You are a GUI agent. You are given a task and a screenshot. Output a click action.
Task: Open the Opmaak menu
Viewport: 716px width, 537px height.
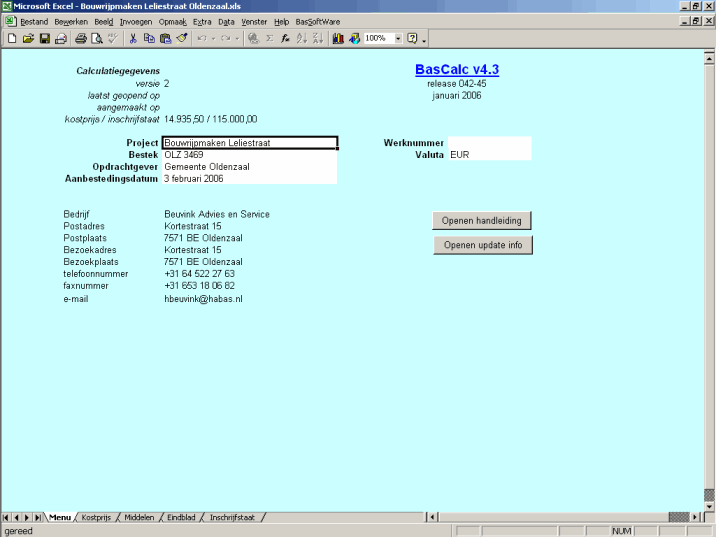pyautogui.click(x=172, y=21)
